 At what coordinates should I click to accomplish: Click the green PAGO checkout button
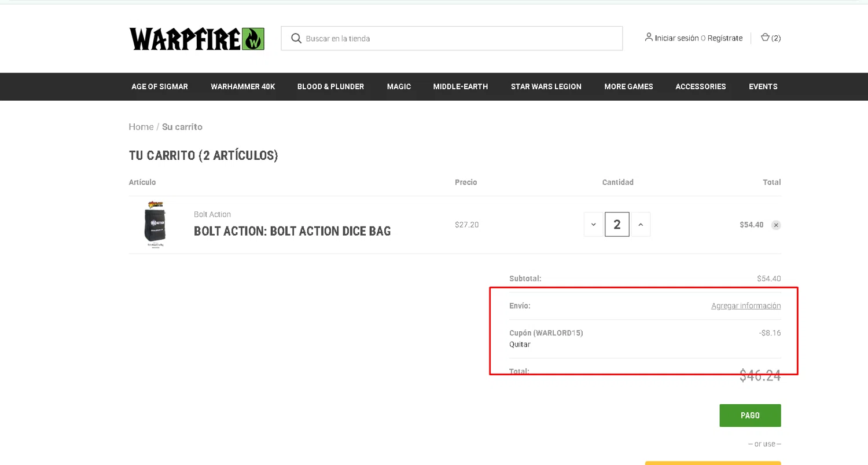pyautogui.click(x=750, y=415)
